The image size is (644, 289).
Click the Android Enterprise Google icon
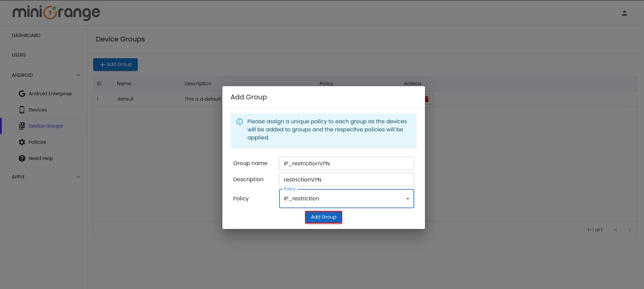click(22, 94)
